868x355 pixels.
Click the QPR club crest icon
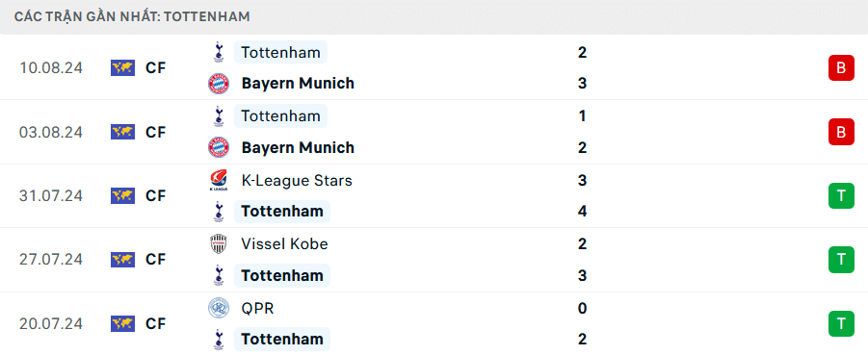(219, 308)
